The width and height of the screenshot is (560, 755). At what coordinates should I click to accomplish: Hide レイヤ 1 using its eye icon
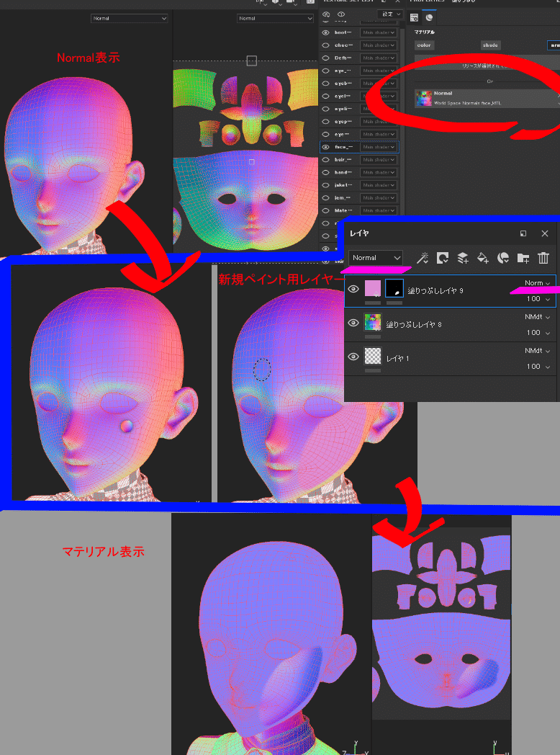[x=353, y=357]
